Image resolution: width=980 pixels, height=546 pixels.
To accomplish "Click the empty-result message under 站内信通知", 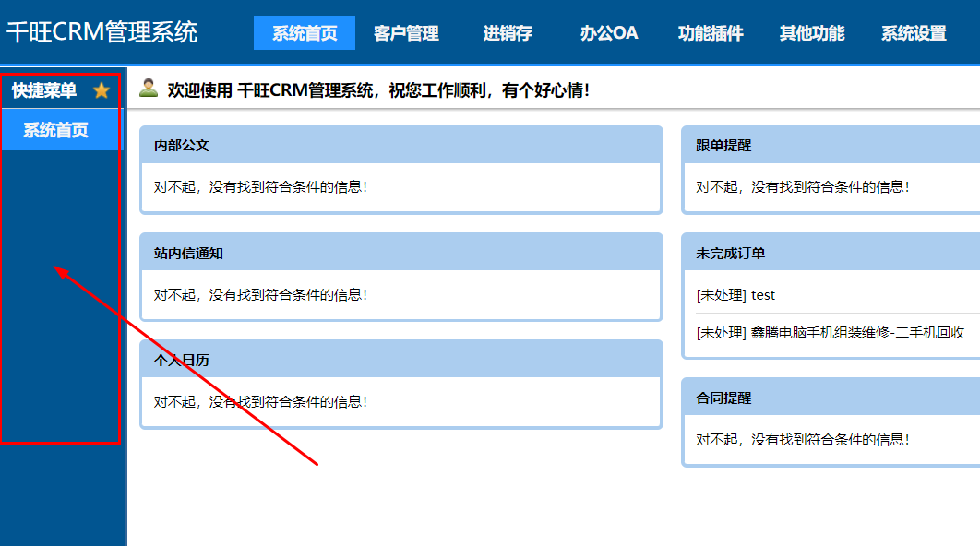I will click(x=260, y=295).
